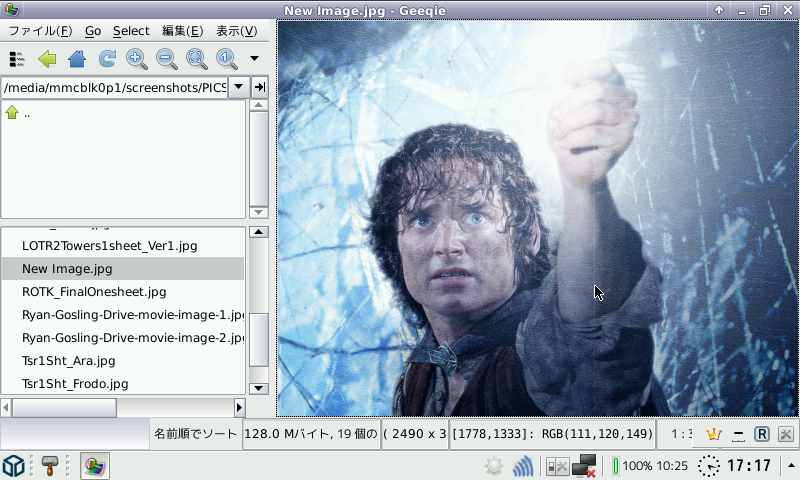
Task: Click the 名前順でソート sort button
Action: 195,434
